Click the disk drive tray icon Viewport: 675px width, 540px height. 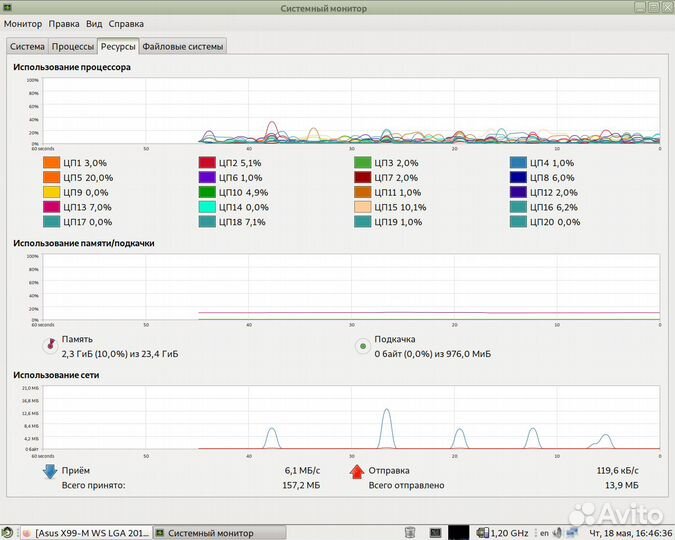[409, 533]
